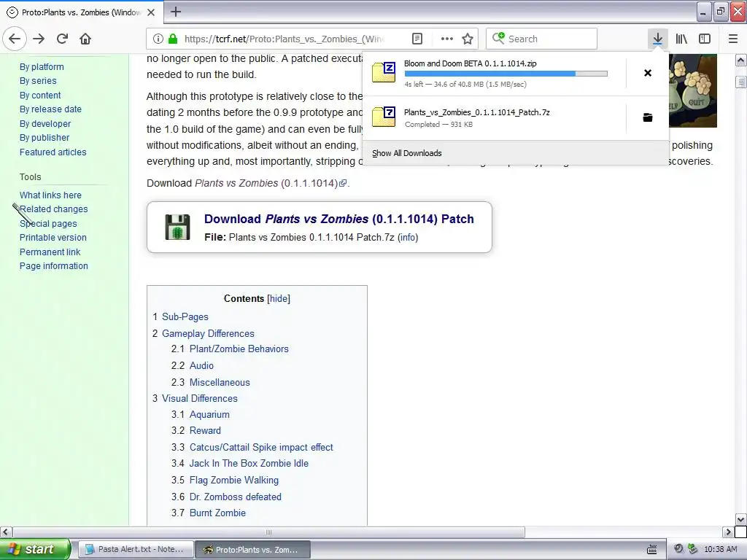Open Featured articles link

53,152
